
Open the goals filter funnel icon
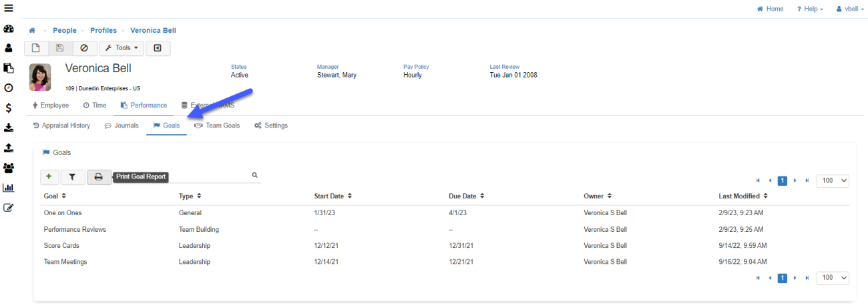[72, 177]
